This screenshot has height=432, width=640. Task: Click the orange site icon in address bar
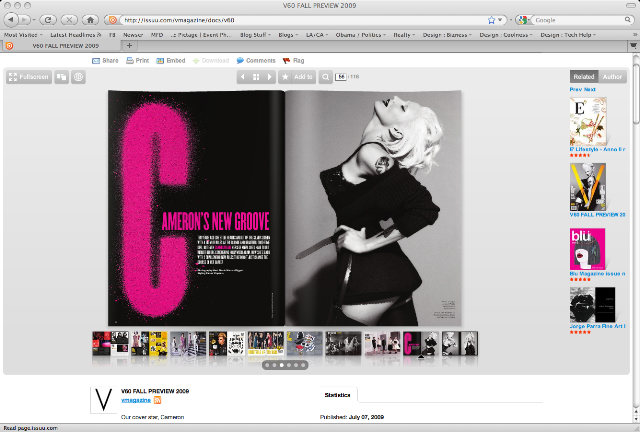113,20
